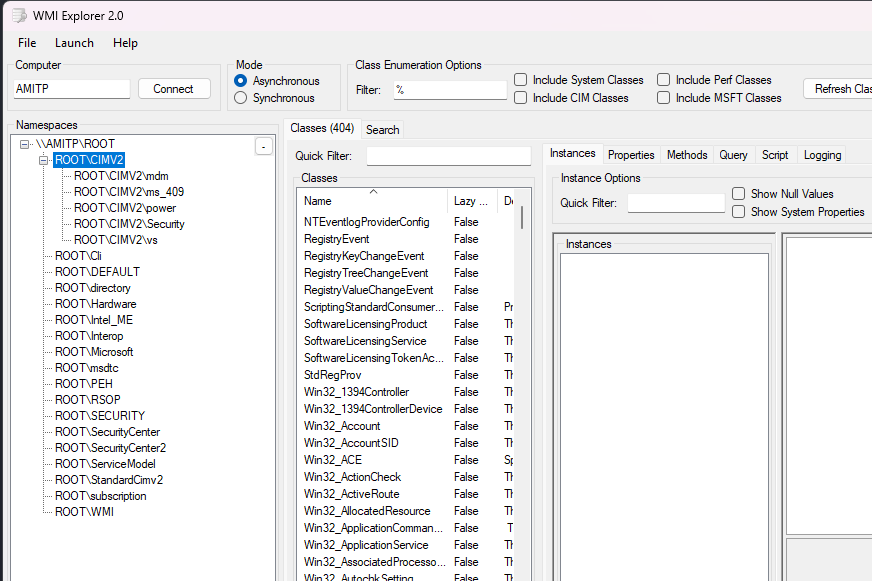The height and width of the screenshot is (581, 872).
Task: Select the ROOT\SecurityCenter2 namespace
Action: [x=110, y=448]
